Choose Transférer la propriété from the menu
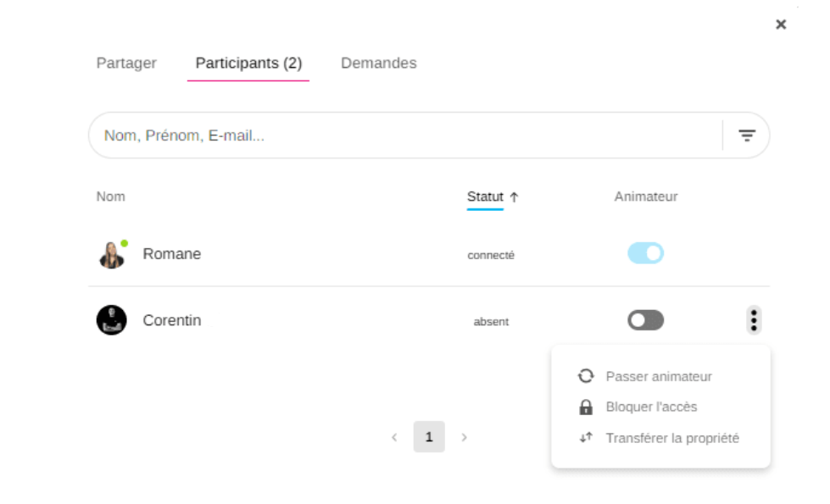This screenshot has width=830, height=504. click(671, 438)
